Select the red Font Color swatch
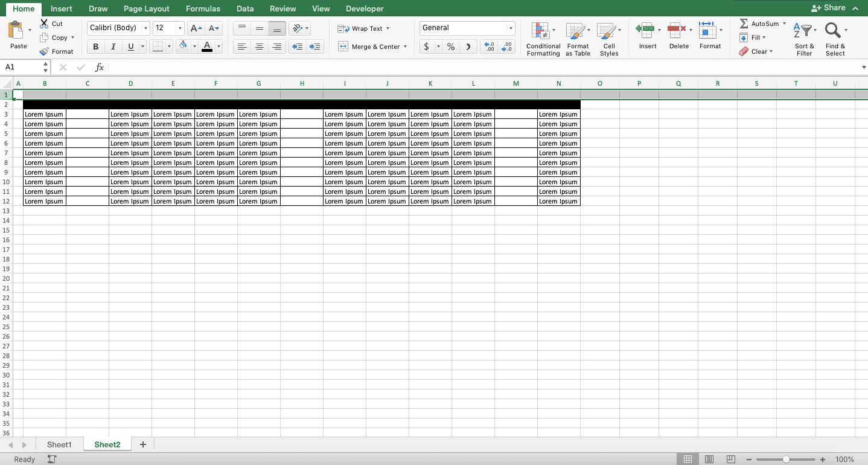 coord(206,46)
